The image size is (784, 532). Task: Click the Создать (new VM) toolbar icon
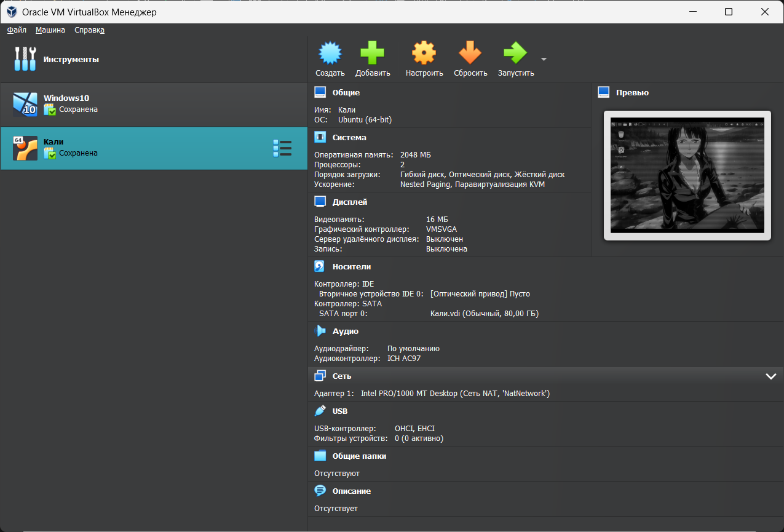coord(330,54)
